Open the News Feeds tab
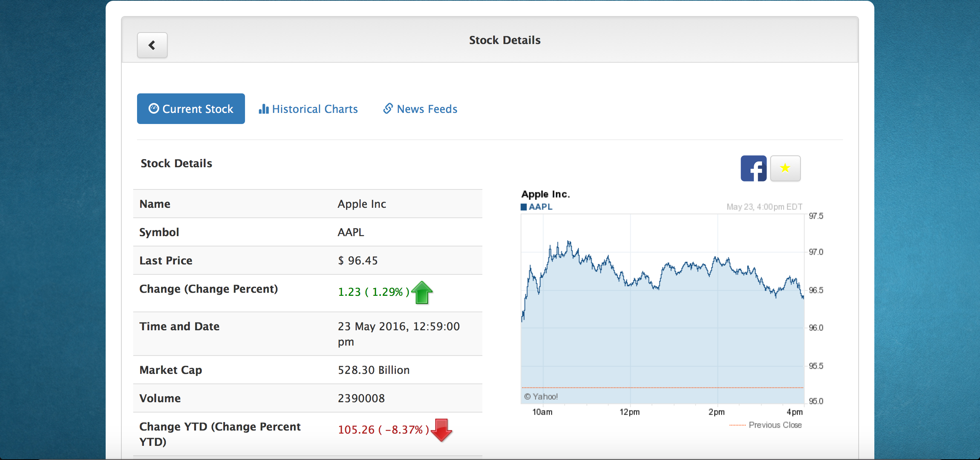 [420, 109]
